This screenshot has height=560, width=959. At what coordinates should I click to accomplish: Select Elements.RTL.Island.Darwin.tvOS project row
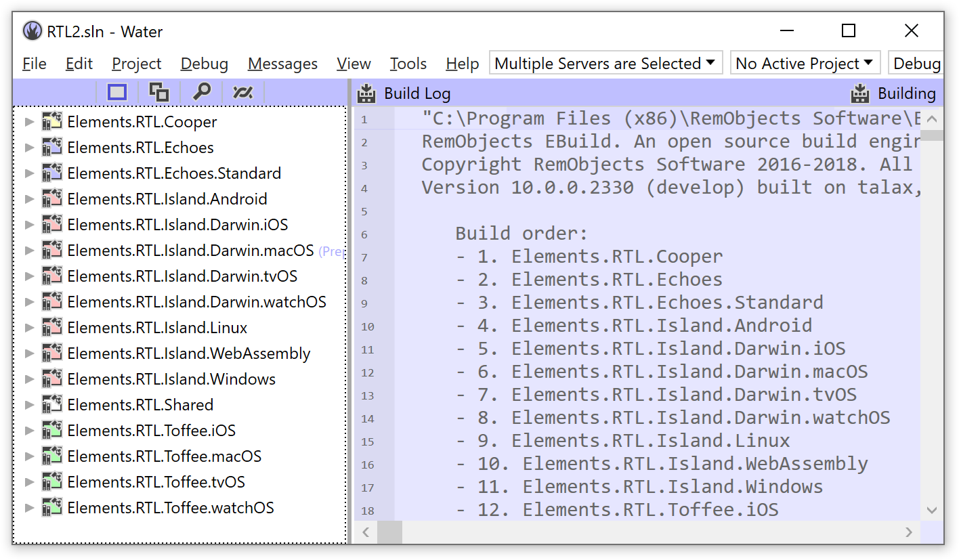pyautogui.click(x=180, y=276)
